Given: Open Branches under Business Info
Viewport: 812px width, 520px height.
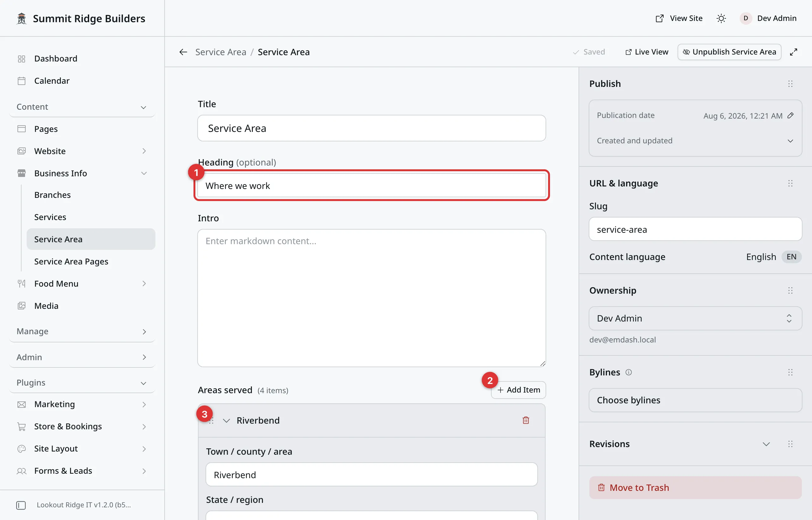Looking at the screenshot, I should 91,195.
